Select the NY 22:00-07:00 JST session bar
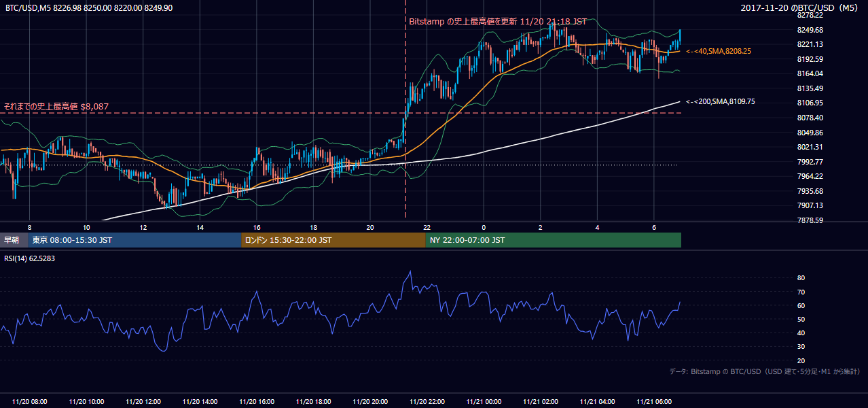Image resolution: width=868 pixels, height=408 pixels. [554, 240]
